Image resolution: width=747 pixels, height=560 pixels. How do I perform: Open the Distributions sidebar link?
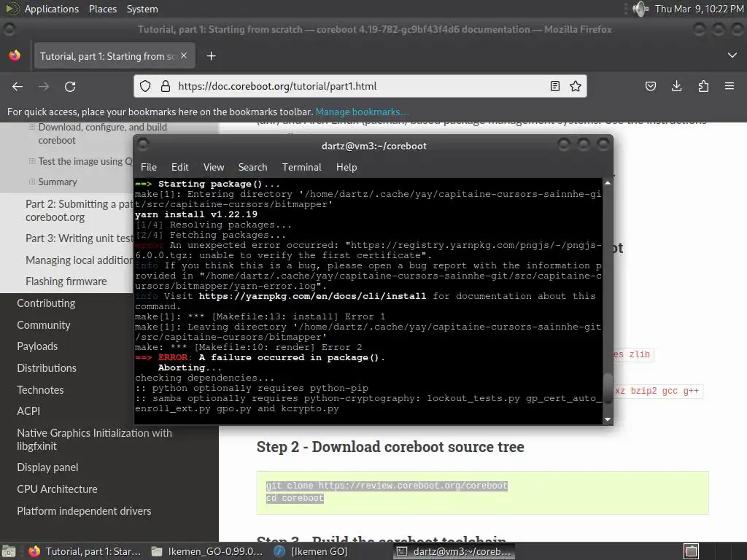(x=47, y=368)
